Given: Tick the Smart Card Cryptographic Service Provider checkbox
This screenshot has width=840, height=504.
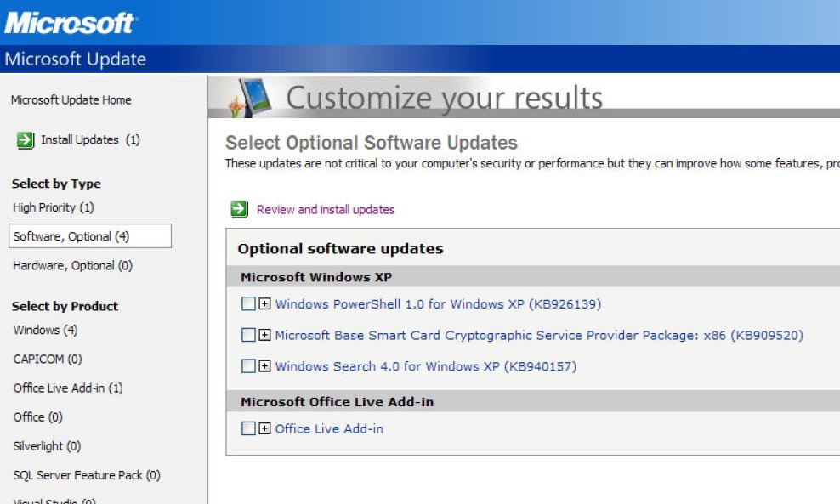Looking at the screenshot, I should coord(248,335).
